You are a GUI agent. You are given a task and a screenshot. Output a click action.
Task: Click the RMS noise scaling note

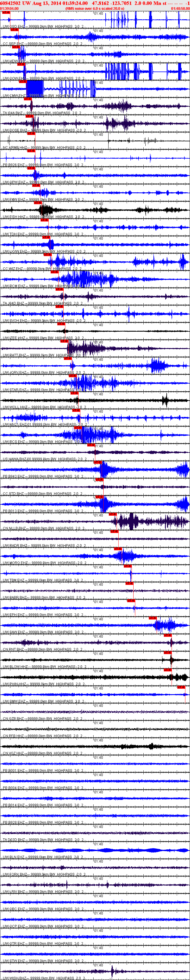(95, 8)
